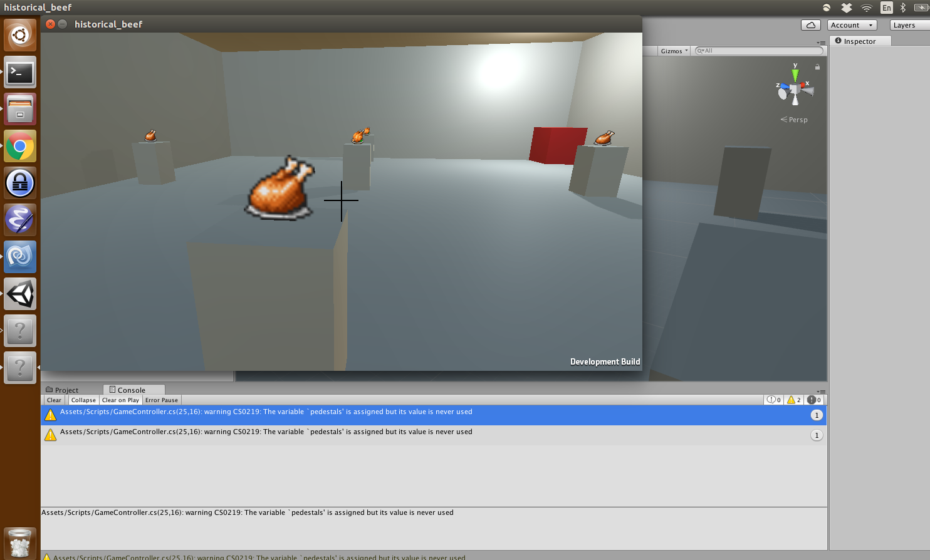This screenshot has height=560, width=930.
Task: Open the Trash icon in the dock
Action: pos(20,542)
